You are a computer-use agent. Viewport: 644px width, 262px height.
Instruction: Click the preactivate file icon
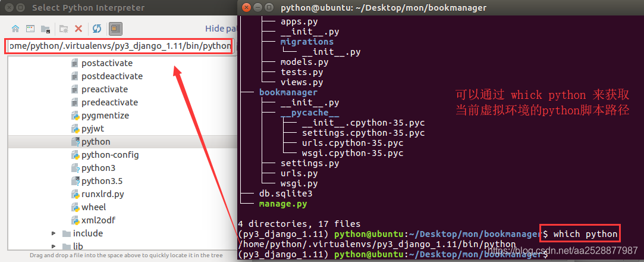click(74, 89)
